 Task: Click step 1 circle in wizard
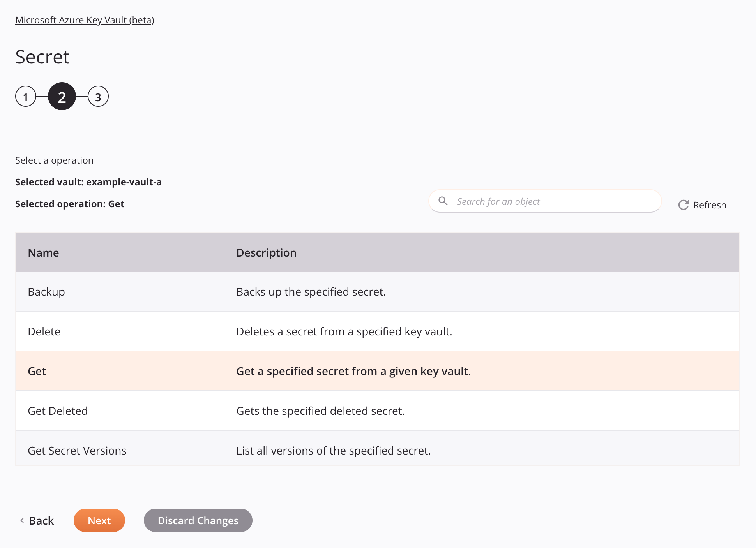click(26, 96)
